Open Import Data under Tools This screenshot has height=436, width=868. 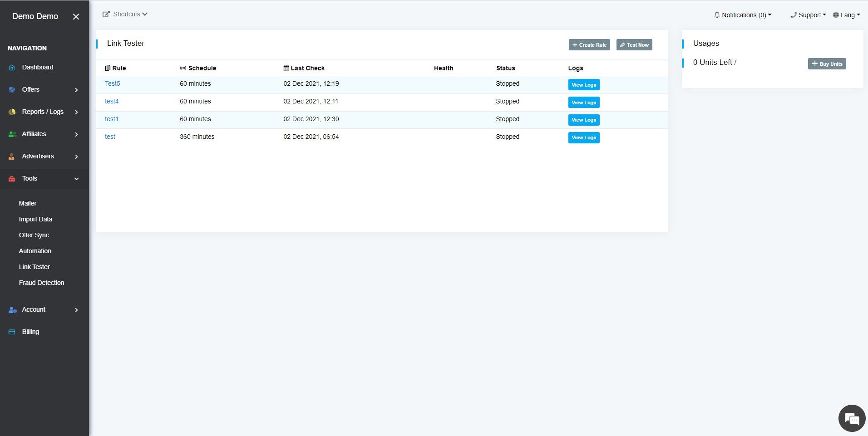pyautogui.click(x=35, y=219)
